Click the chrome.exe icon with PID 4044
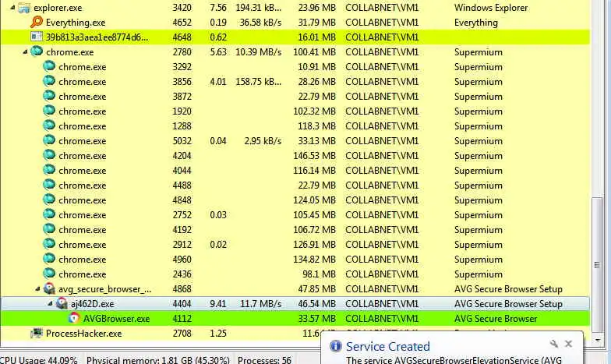The image size is (611, 364). coord(49,170)
